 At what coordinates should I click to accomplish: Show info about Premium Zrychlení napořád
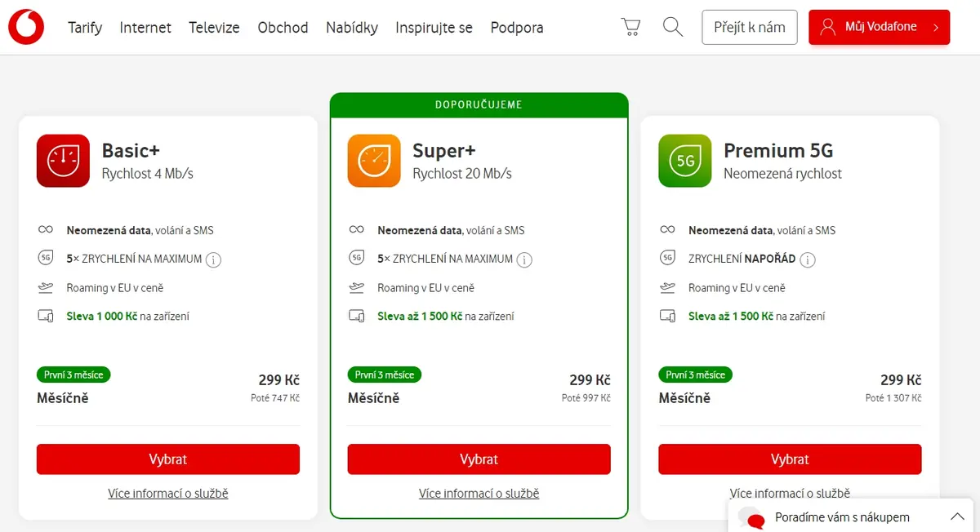click(x=808, y=259)
